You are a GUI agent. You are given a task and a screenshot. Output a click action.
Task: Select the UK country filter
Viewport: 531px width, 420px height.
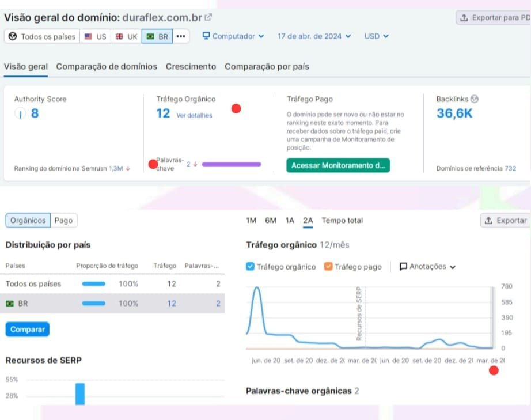click(x=126, y=36)
